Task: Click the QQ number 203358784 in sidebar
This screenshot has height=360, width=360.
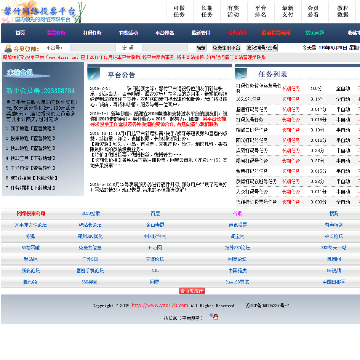Action: 59,91
